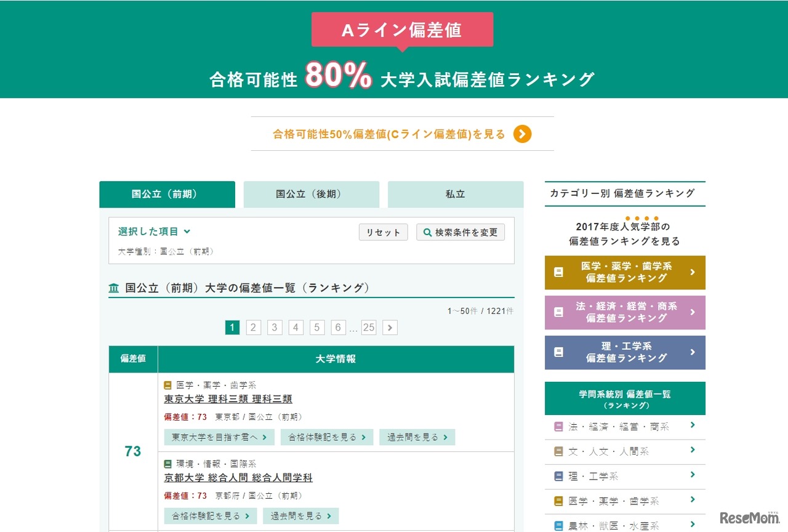Open 合格可能性50%偏差値(Cライン偏差値)を見る link
The height and width of the screenshot is (532, 788).
(x=402, y=134)
